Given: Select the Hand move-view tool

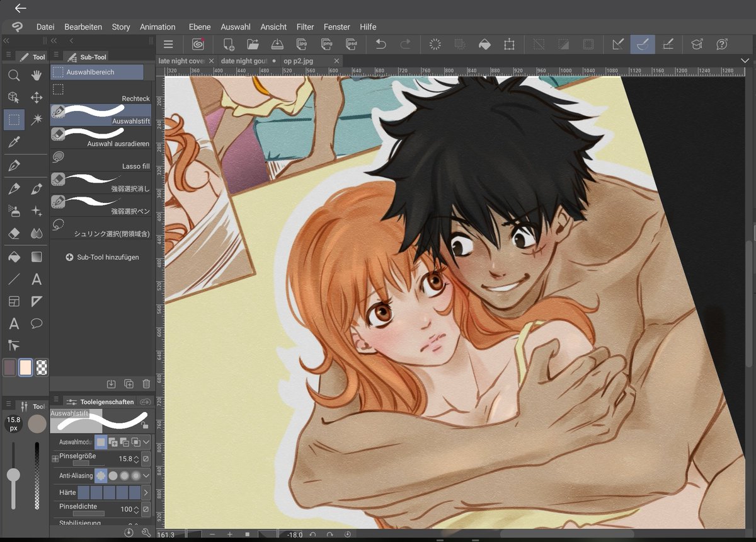Looking at the screenshot, I should point(37,76).
